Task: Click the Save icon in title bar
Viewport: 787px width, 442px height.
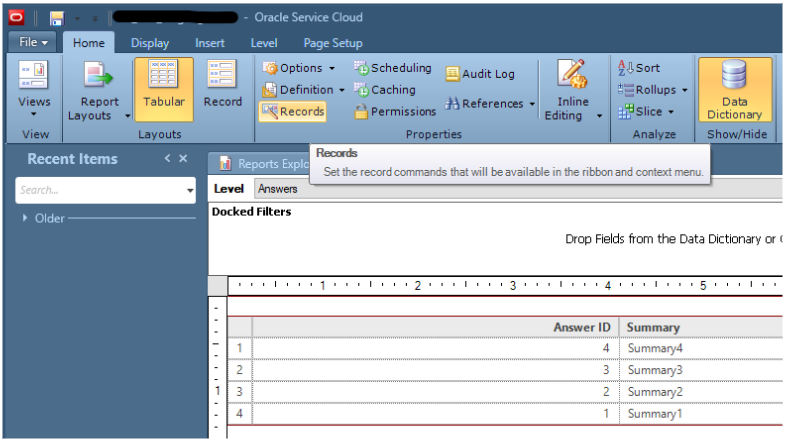Action: [57, 19]
